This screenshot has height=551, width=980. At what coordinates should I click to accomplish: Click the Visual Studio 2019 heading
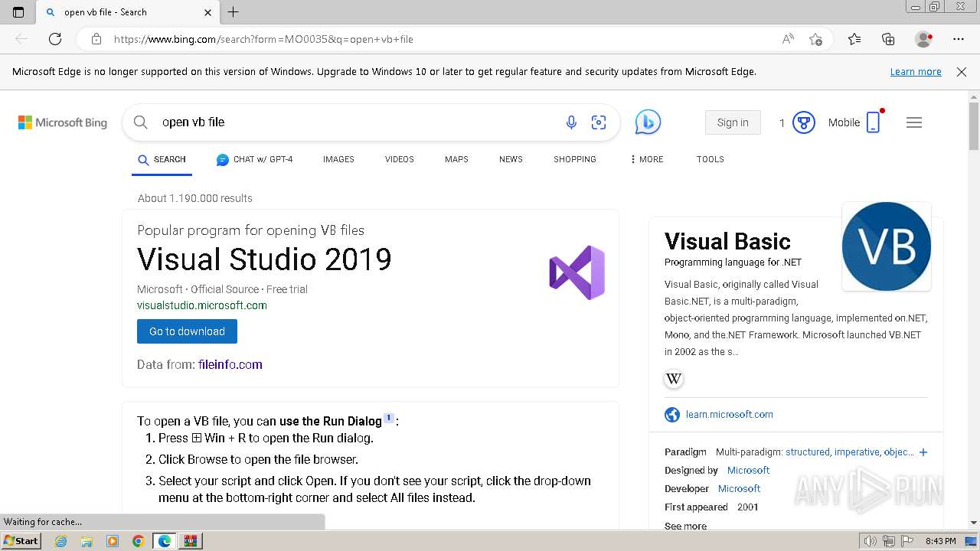pyautogui.click(x=264, y=259)
